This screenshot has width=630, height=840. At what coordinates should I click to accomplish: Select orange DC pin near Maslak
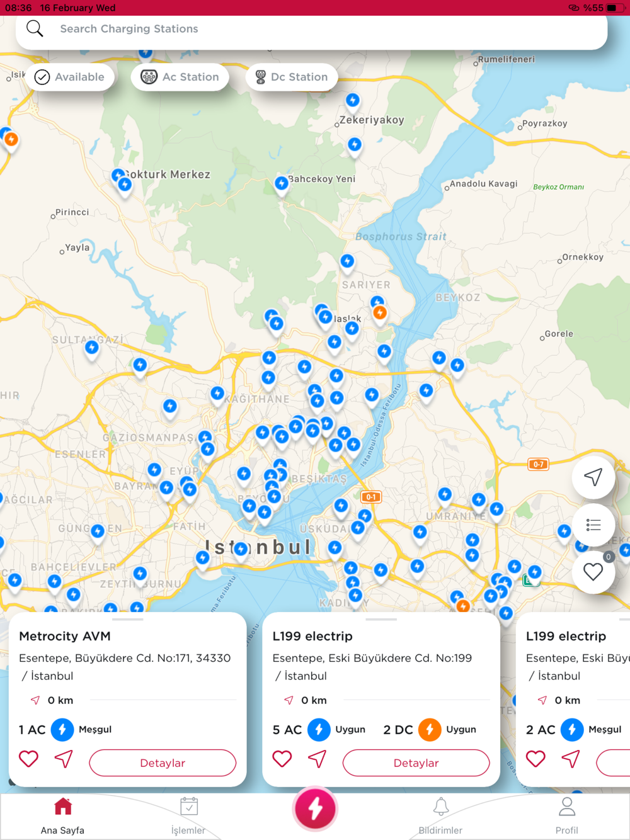click(x=379, y=314)
